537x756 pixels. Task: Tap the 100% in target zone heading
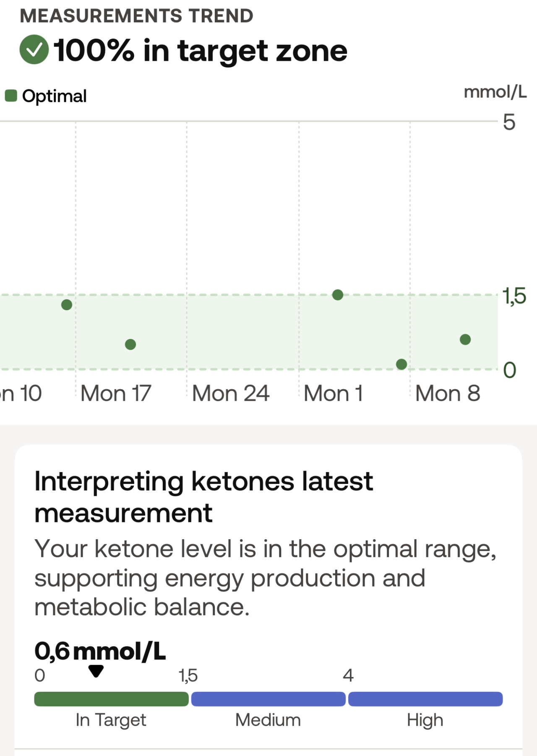pyautogui.click(x=201, y=50)
